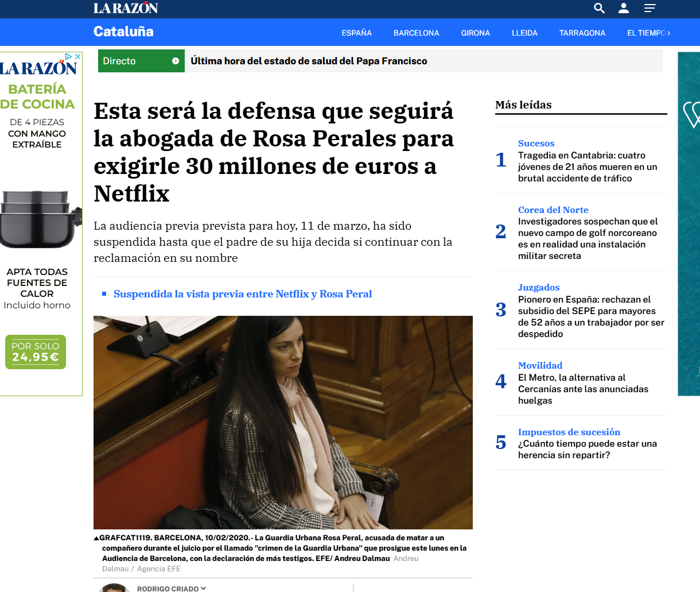The image size is (700, 592).
Task: Select BARCELONA in the navigation bar
Action: (x=417, y=33)
